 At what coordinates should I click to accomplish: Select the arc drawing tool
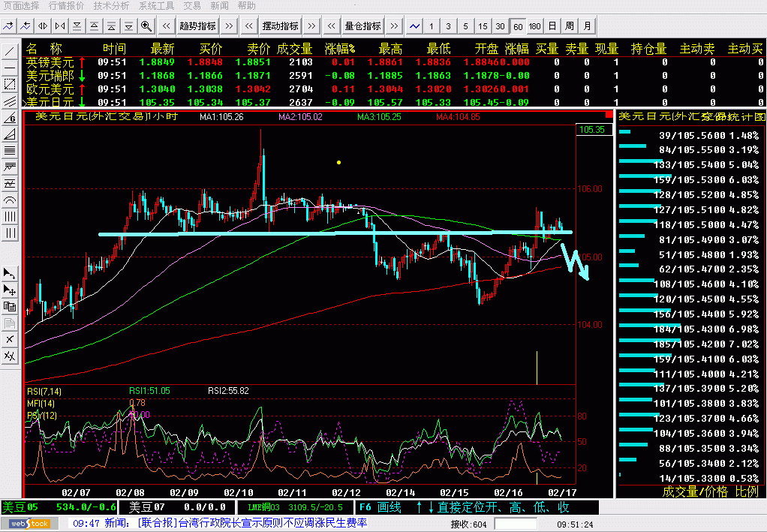9,200
